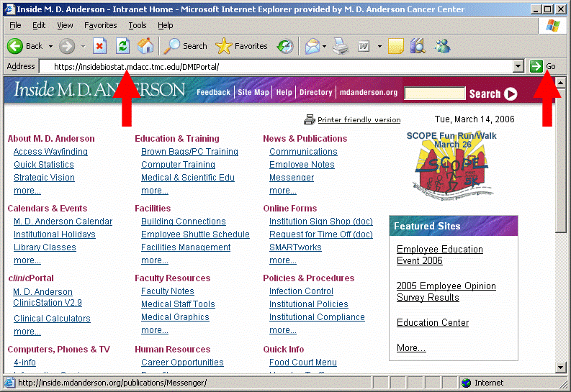Open the History clock icon
Screen dimensions: 571x392
click(x=285, y=46)
